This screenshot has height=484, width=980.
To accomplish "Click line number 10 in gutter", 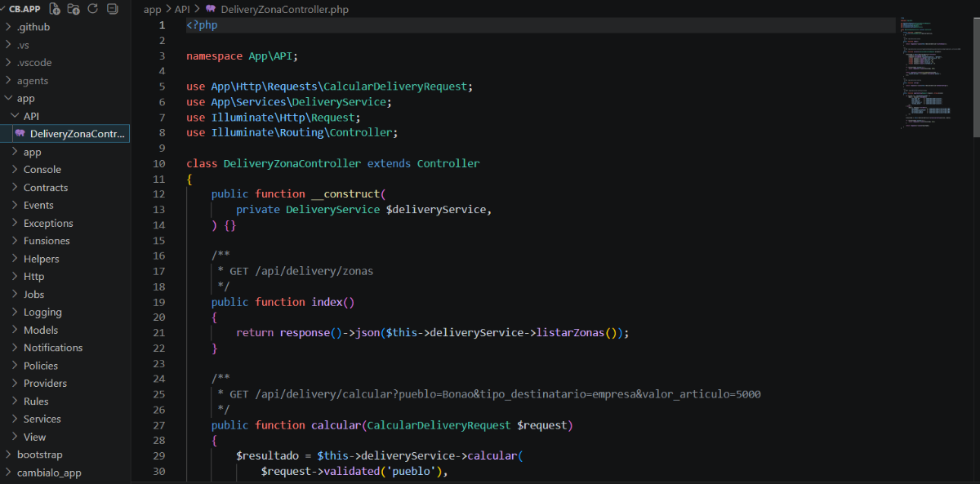I will click(x=158, y=163).
